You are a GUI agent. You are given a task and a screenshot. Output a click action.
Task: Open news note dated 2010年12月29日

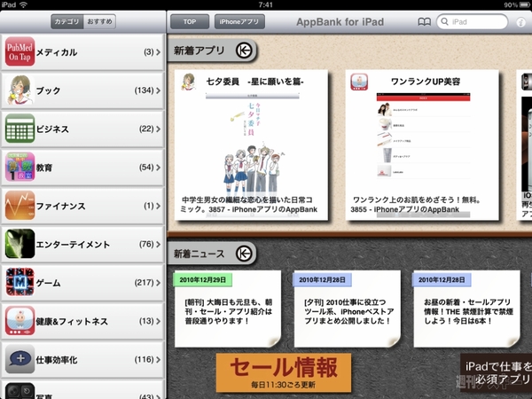coord(228,309)
